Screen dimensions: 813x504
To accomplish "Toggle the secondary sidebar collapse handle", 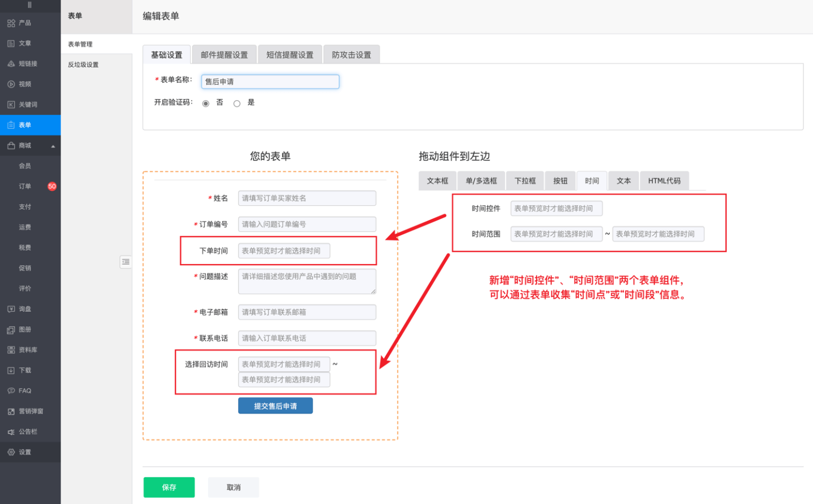I will coord(125,262).
